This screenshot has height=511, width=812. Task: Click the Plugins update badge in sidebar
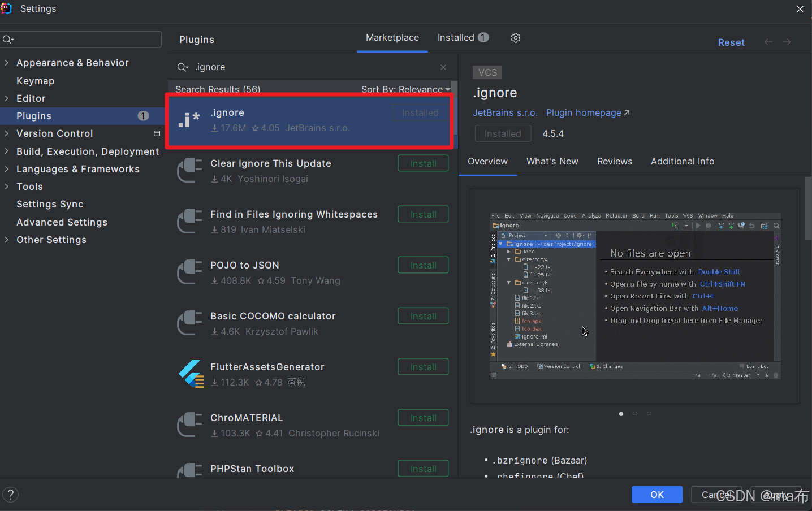(143, 116)
